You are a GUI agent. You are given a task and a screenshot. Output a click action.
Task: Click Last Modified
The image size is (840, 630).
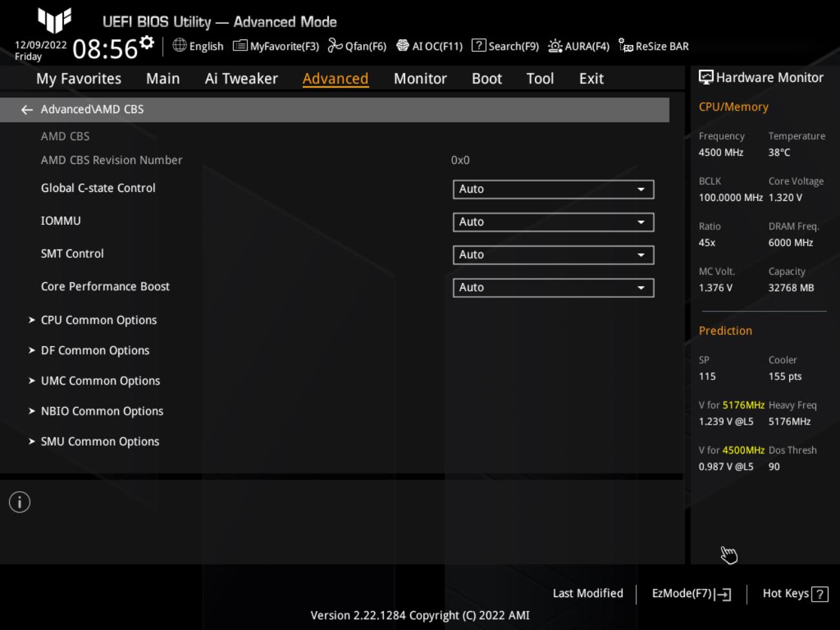(x=588, y=593)
